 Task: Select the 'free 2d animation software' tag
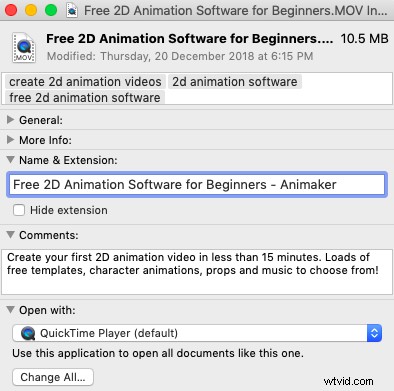[85, 97]
